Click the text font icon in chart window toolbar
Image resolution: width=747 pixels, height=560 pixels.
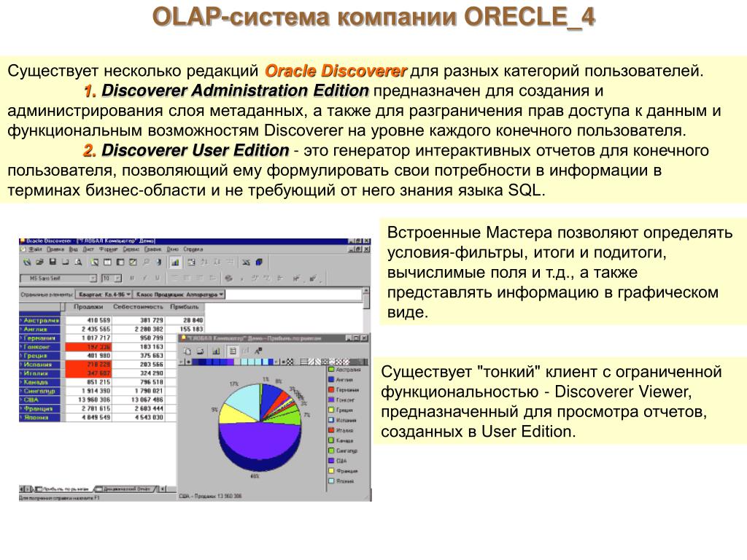pyautogui.click(x=258, y=351)
